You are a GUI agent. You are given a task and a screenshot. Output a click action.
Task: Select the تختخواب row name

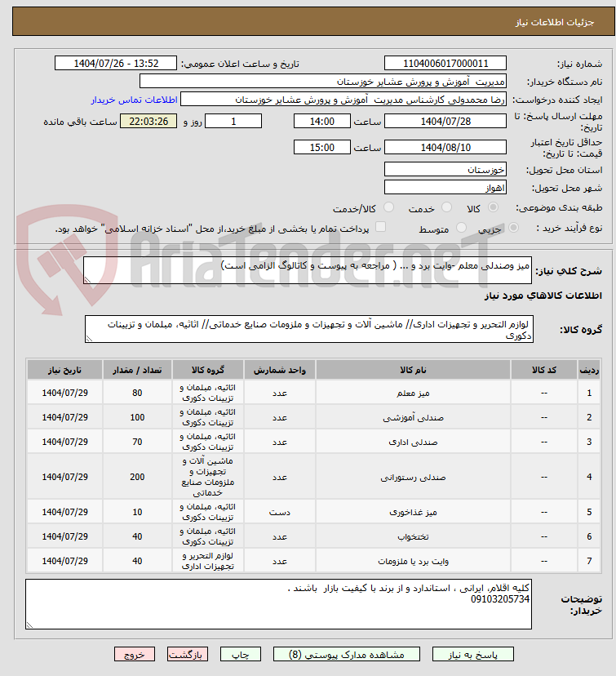[413, 536]
